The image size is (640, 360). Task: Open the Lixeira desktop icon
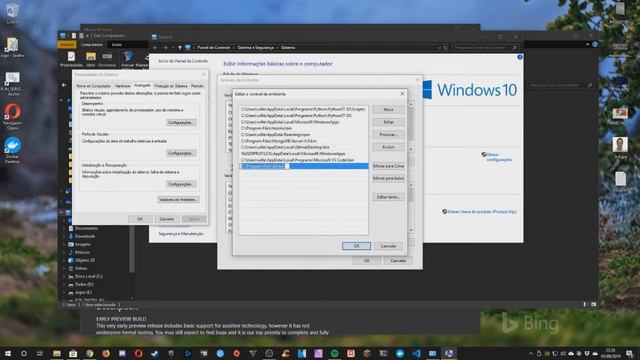coord(12,13)
